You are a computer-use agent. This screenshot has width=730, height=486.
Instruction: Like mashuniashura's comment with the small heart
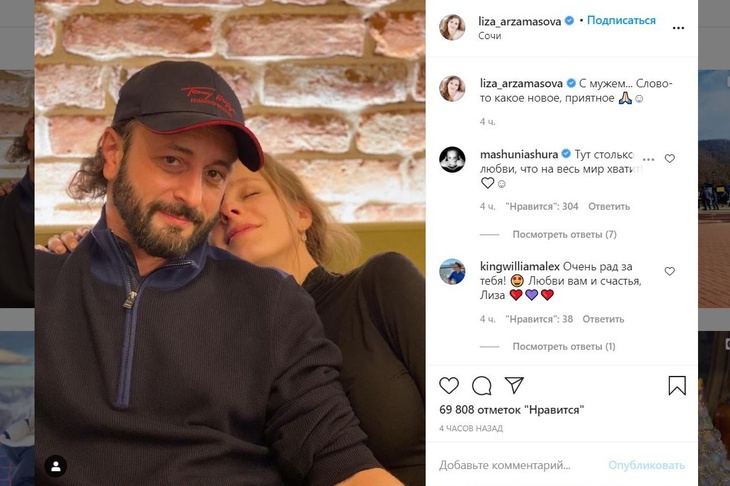[x=670, y=158]
